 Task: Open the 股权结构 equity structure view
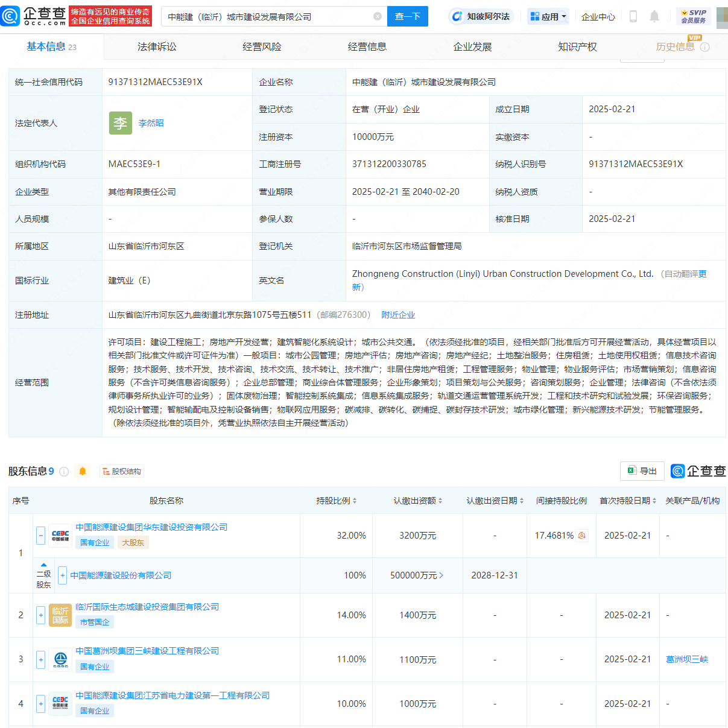(121, 472)
